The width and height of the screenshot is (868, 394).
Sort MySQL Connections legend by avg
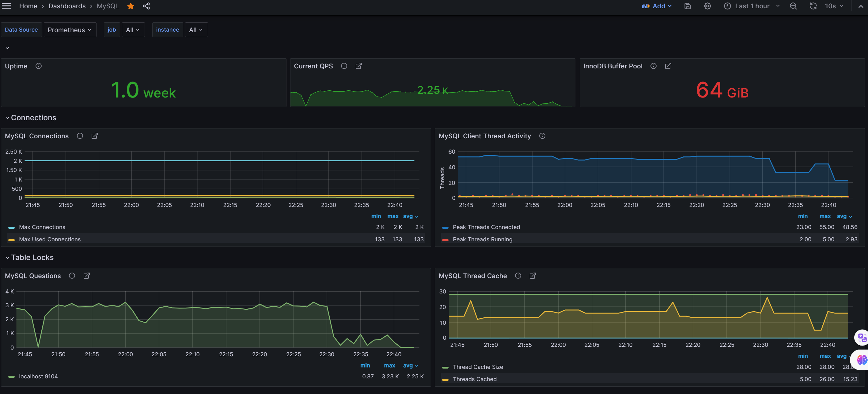[411, 216]
